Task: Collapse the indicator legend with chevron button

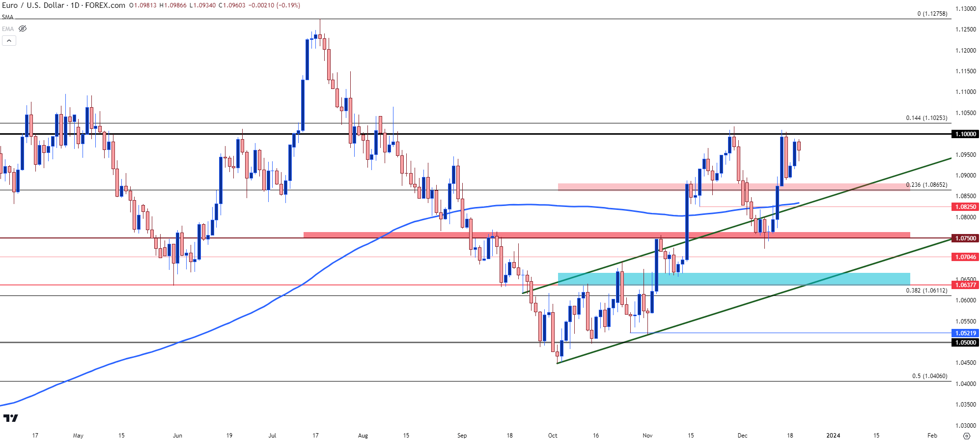Action: pos(9,40)
